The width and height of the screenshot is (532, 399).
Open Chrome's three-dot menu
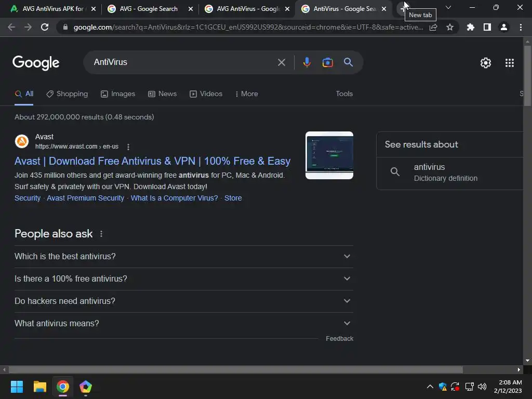(521, 27)
